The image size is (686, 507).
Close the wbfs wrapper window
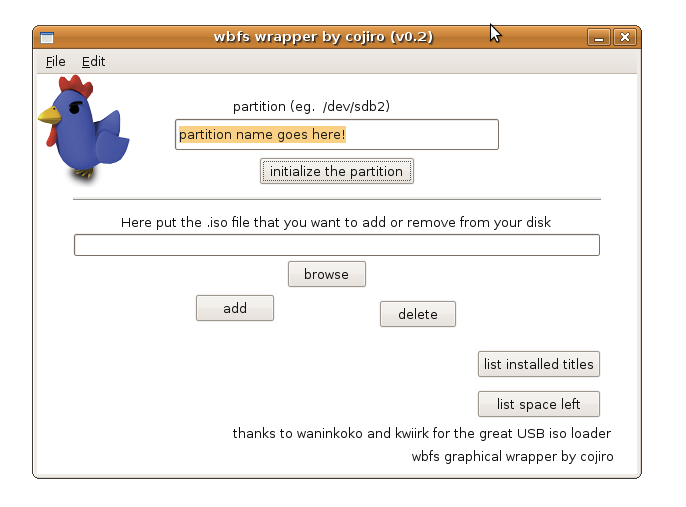click(x=624, y=37)
